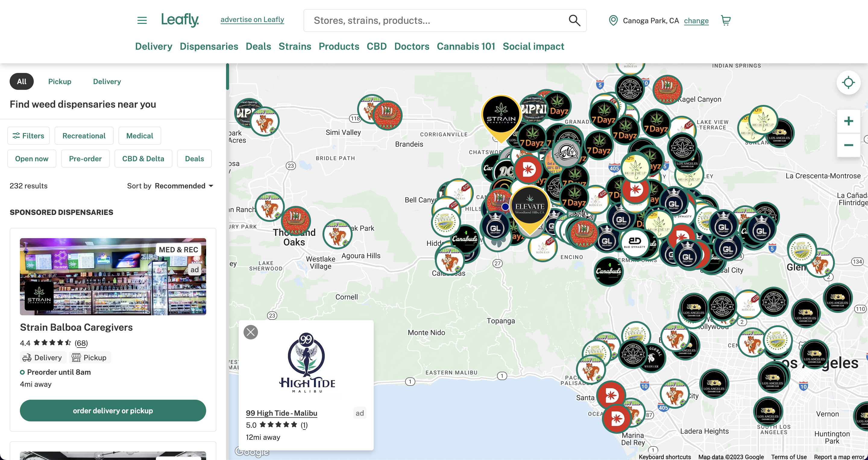Open the hamburger menu icon
868x460 pixels.
[x=142, y=20]
